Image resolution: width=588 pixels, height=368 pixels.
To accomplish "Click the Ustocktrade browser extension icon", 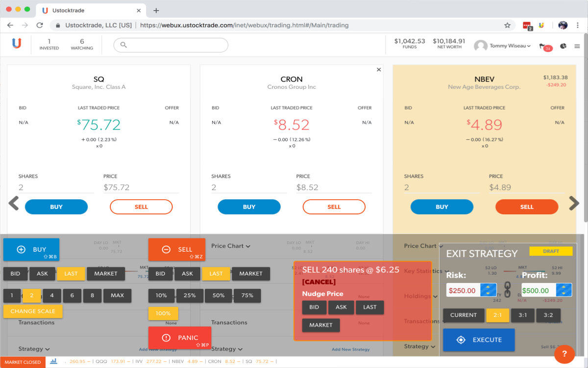I will pyautogui.click(x=541, y=25).
